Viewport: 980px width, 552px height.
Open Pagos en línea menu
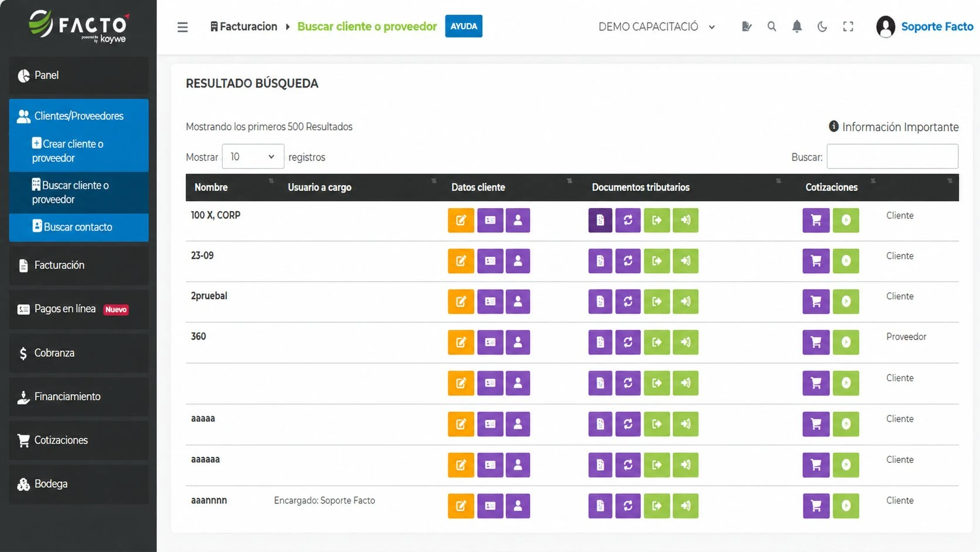(79, 309)
